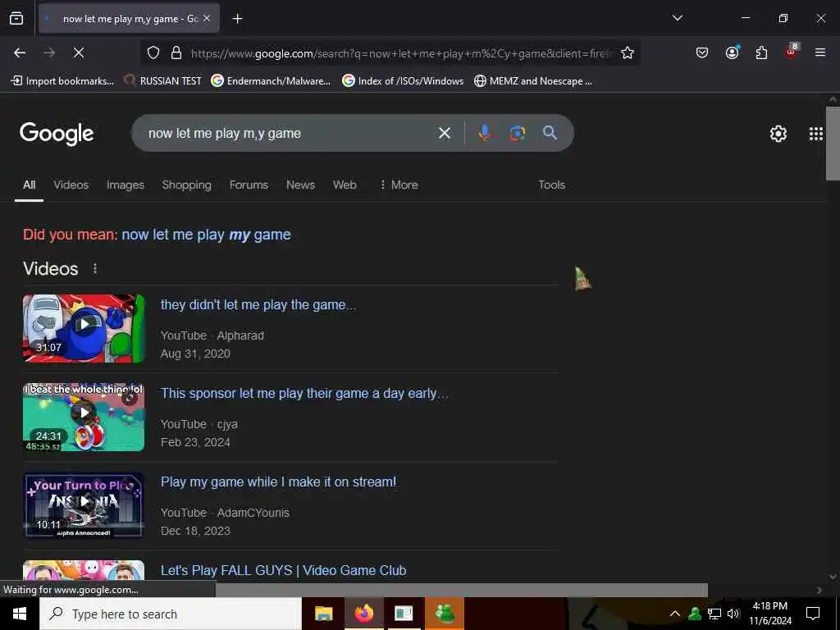
Task: Click the Firefox URL address bar
Action: (400, 52)
